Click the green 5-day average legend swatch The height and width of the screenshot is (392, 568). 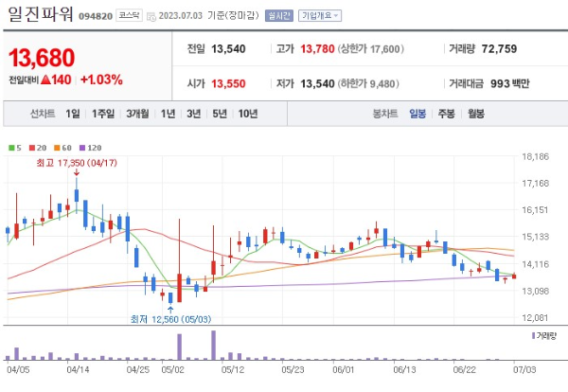(11, 148)
